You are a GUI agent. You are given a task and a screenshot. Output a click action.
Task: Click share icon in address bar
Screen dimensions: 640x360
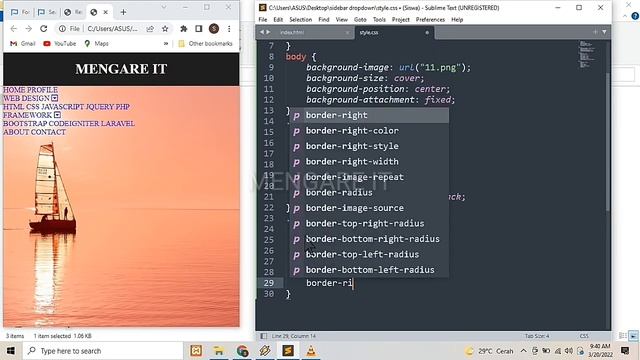150,29
